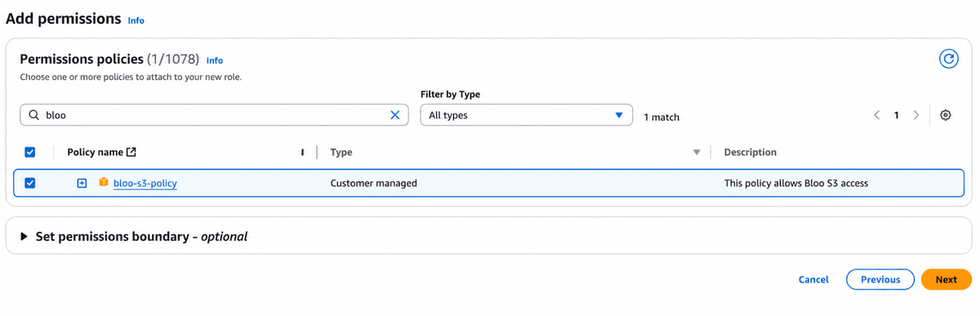
Task: Clear the search field with X icon
Action: coord(395,115)
